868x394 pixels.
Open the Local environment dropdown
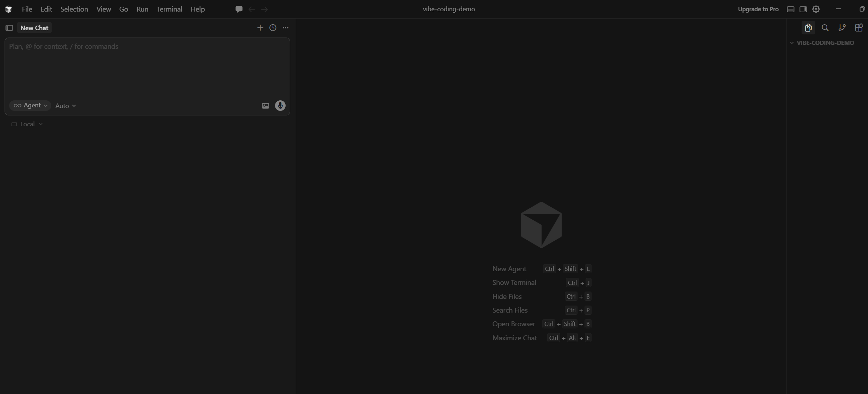tap(27, 124)
